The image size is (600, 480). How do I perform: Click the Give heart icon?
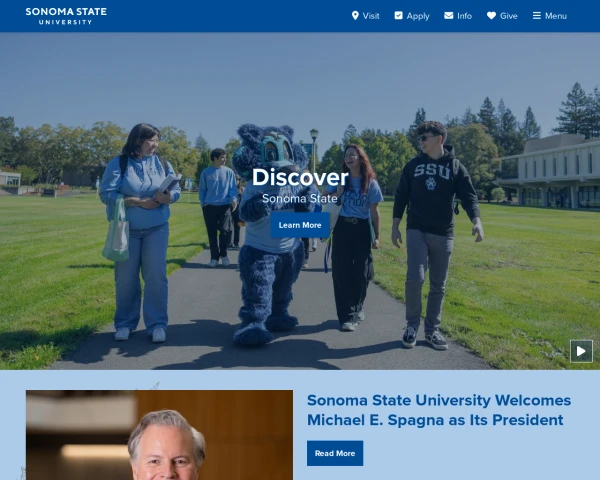pos(491,15)
